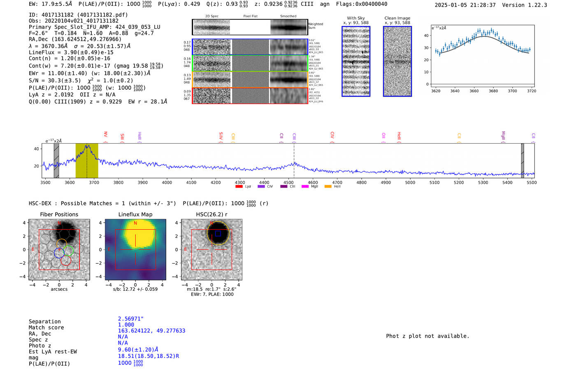Click the magenta MgII legend swatch

click(305, 187)
